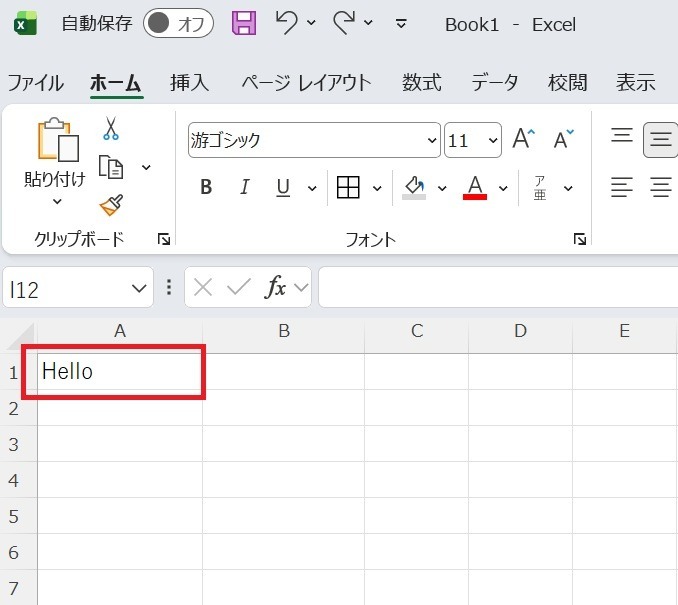
Task: Increase font size with large A icon
Action: pyautogui.click(x=524, y=139)
